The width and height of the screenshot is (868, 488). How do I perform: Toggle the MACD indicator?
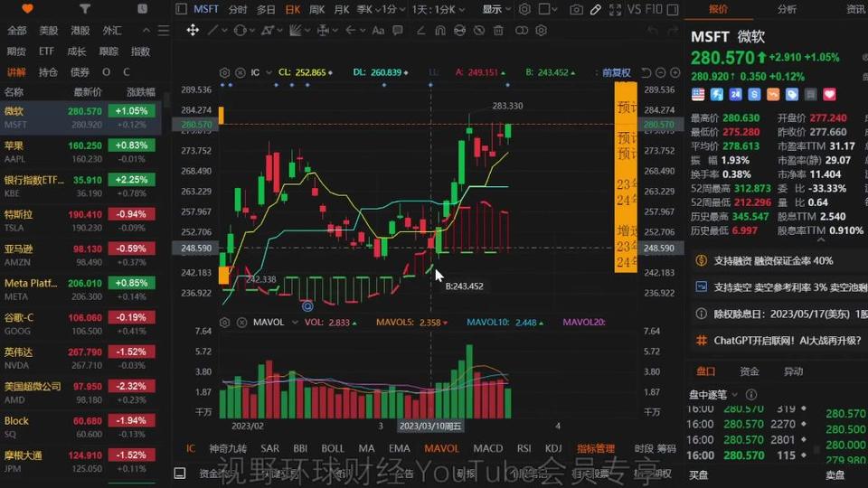click(487, 448)
